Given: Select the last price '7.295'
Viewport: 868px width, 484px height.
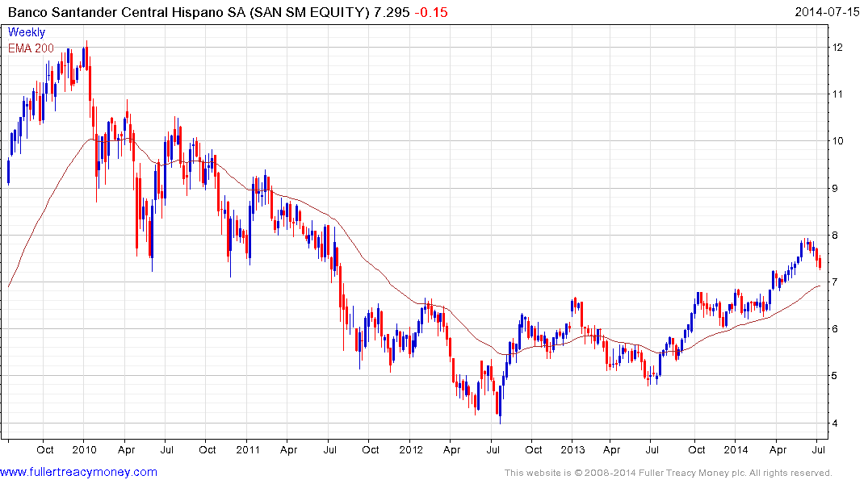Looking at the screenshot, I should (x=392, y=12).
